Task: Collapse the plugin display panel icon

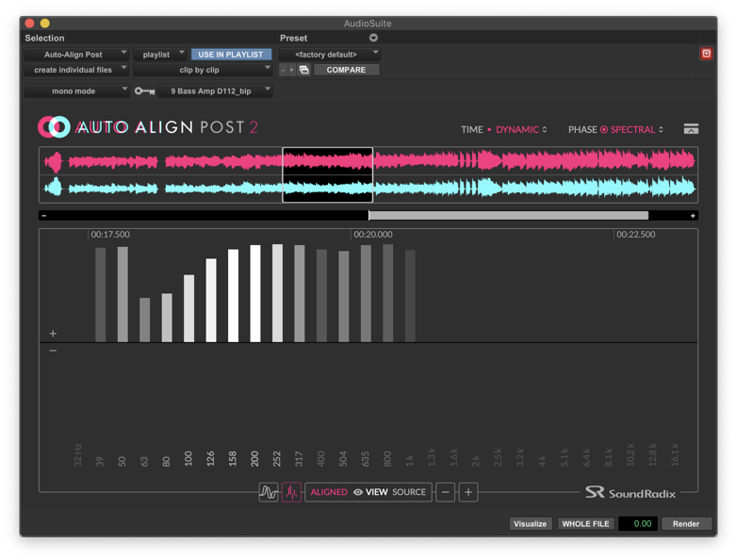Action: click(x=691, y=129)
